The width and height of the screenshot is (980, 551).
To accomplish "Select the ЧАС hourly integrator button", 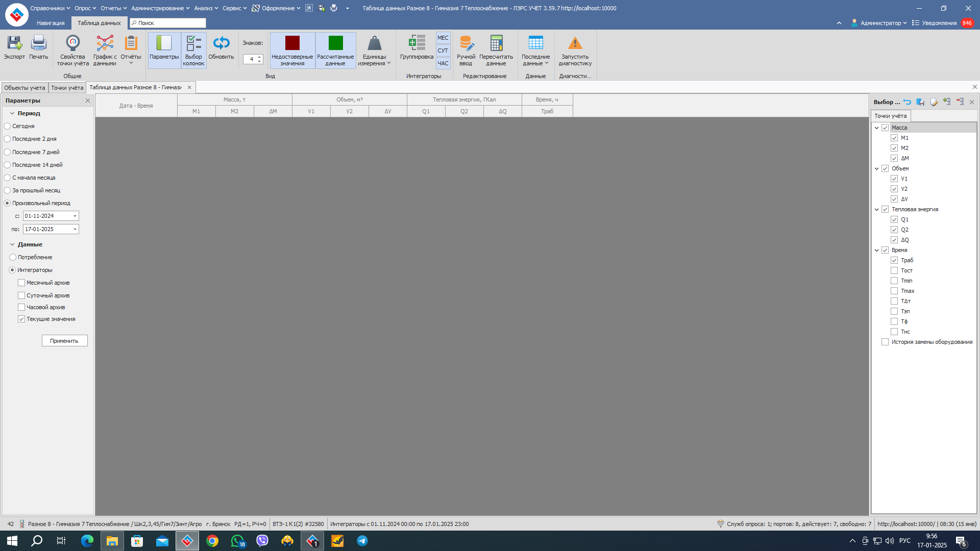I will pyautogui.click(x=443, y=63).
